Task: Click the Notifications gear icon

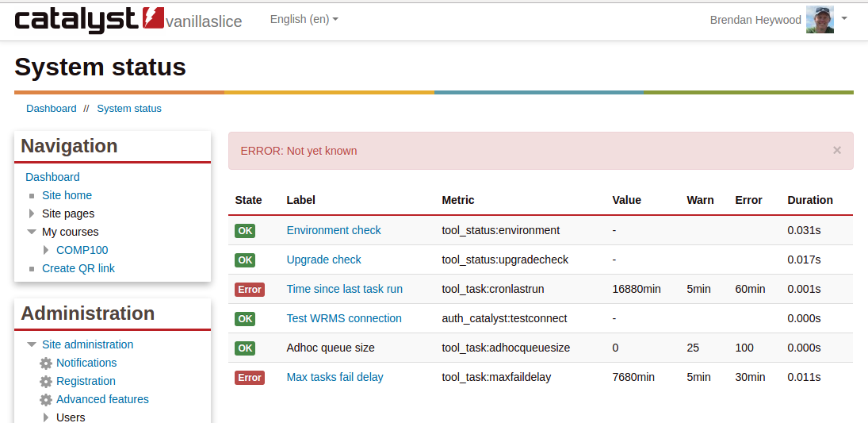Action: pyautogui.click(x=46, y=363)
